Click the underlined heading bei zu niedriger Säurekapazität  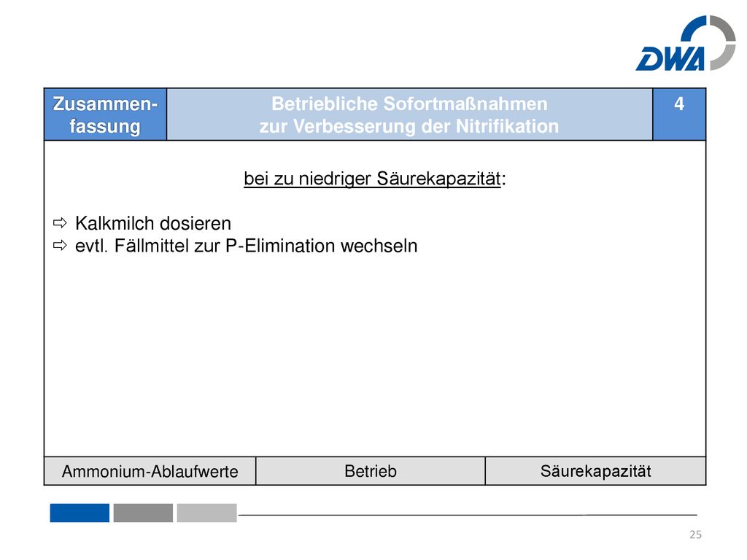[374, 179]
